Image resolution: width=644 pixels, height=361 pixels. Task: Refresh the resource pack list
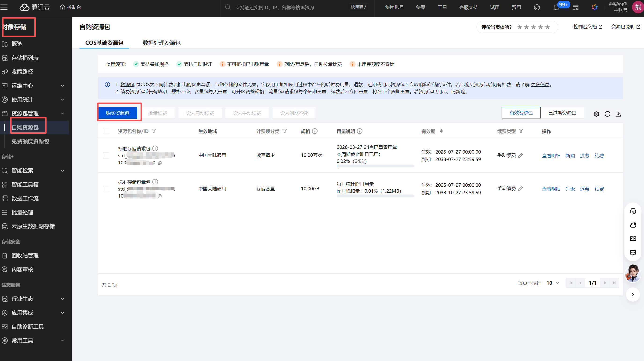[x=607, y=114]
